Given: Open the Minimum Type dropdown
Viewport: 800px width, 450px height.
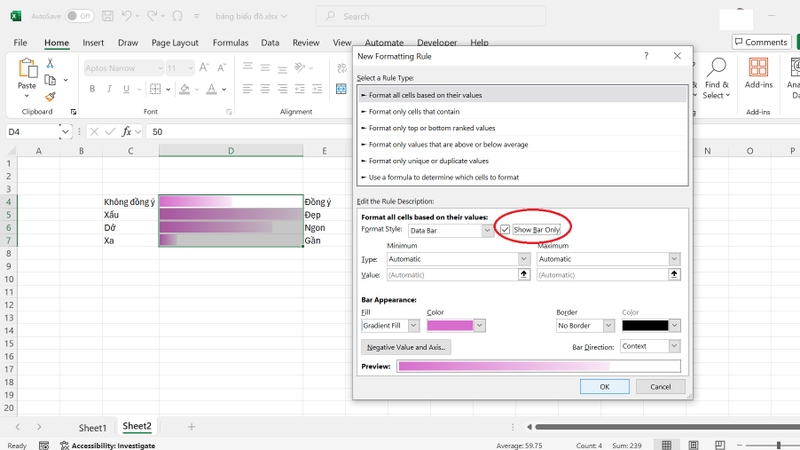Looking at the screenshot, I should click(x=523, y=259).
